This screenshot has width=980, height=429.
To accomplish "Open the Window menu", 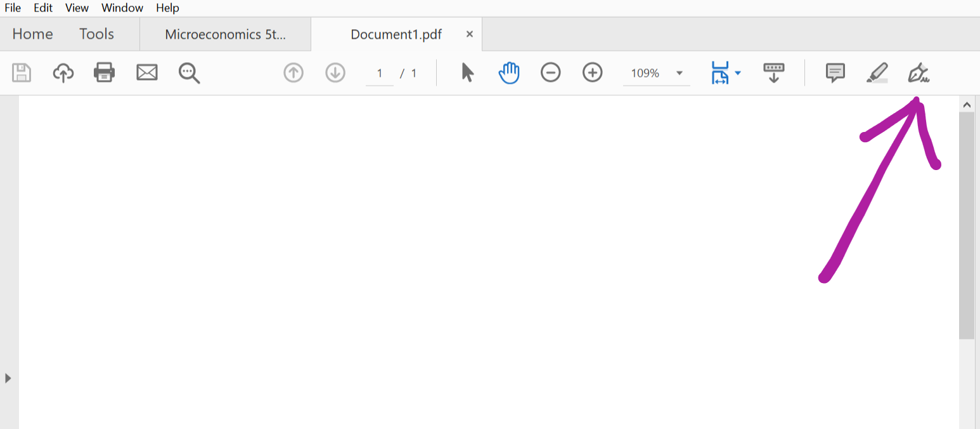I will (x=122, y=8).
